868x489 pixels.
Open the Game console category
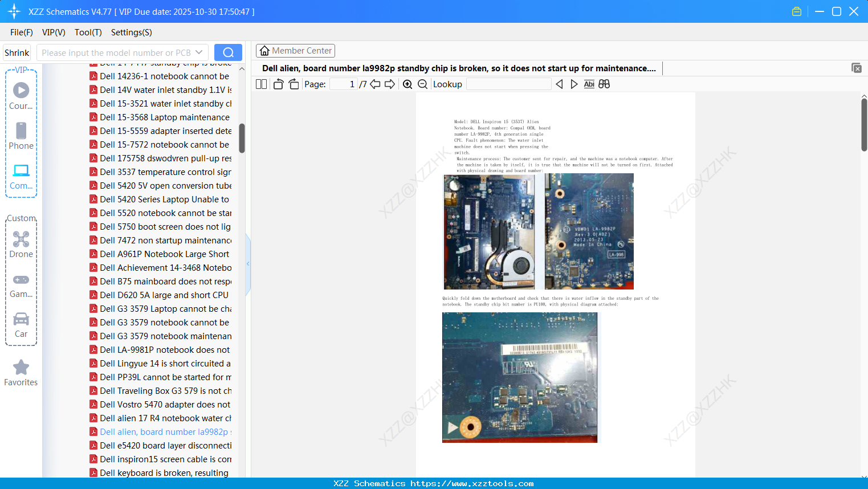[x=21, y=285]
